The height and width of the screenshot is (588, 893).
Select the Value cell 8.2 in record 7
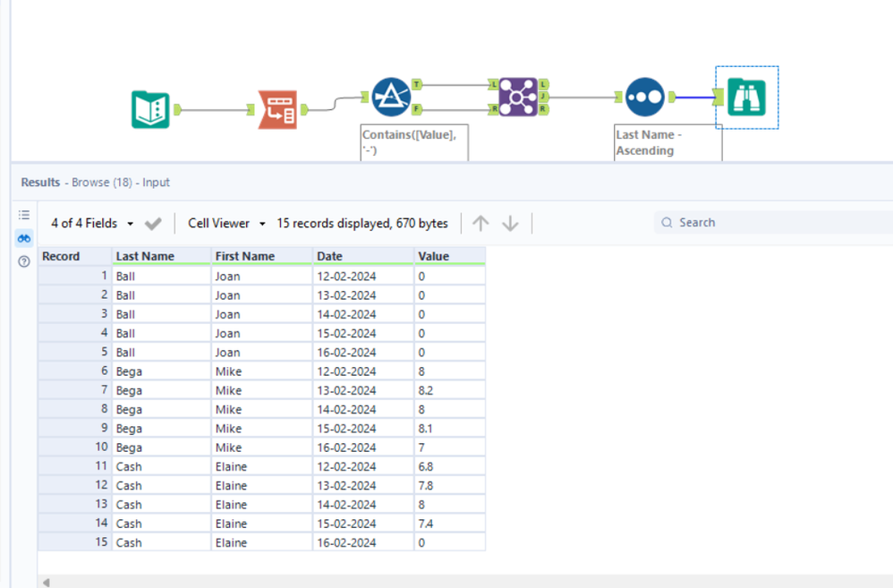pos(450,390)
